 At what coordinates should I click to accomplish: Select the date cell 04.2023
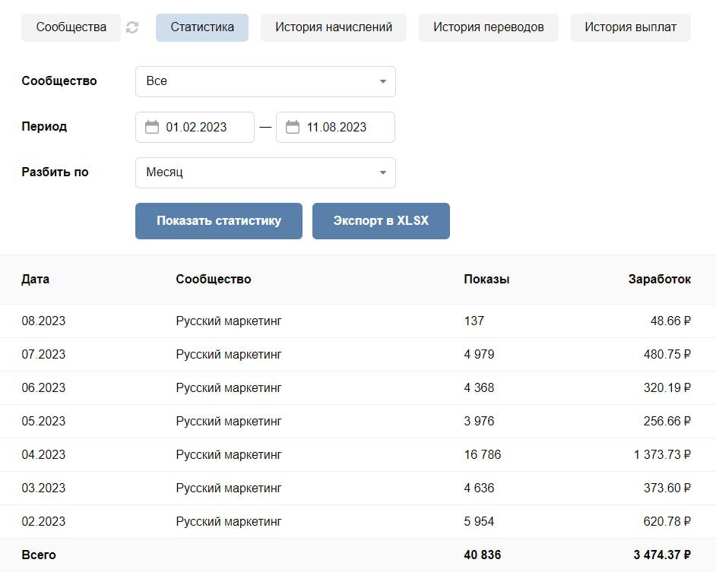(x=43, y=455)
